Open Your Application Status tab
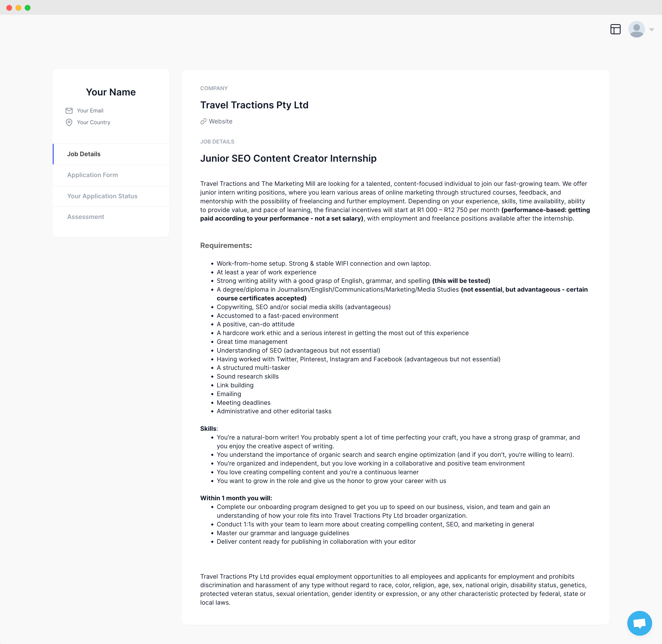 111,196
